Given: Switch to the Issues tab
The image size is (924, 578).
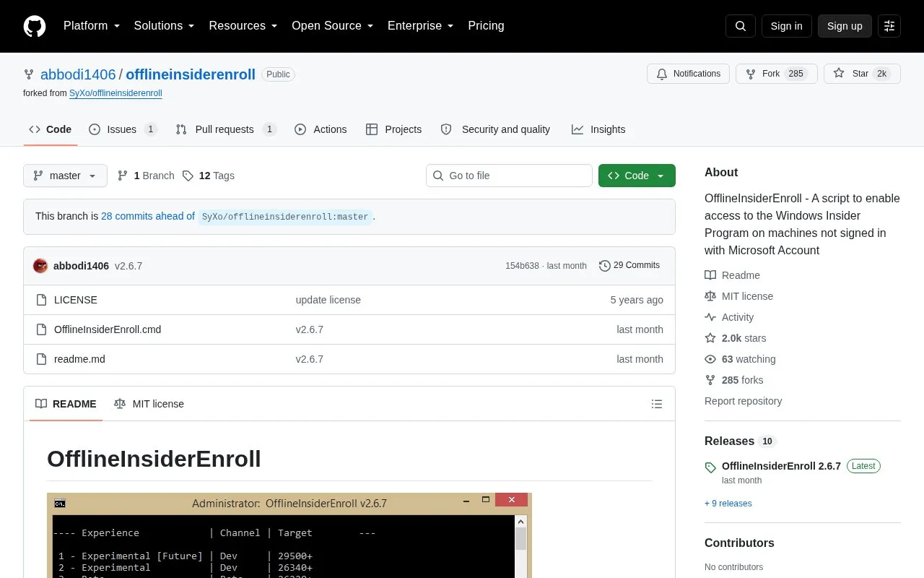Looking at the screenshot, I should click(123, 129).
